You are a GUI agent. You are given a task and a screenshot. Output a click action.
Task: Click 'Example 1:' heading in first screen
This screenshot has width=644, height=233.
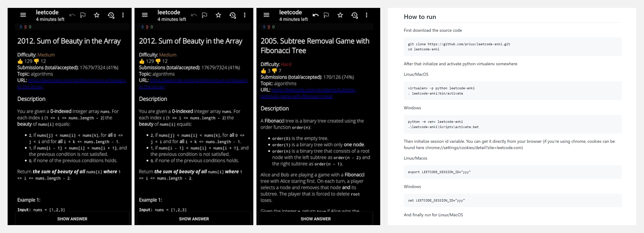[x=29, y=200]
